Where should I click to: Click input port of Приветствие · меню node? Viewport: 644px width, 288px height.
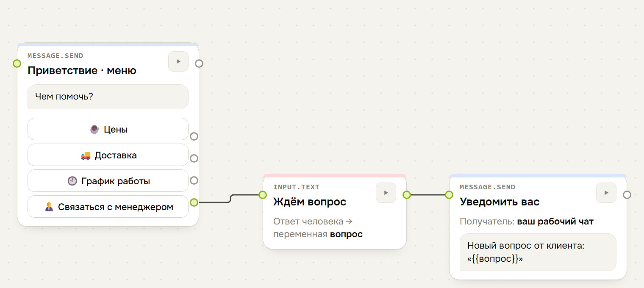[x=17, y=64]
